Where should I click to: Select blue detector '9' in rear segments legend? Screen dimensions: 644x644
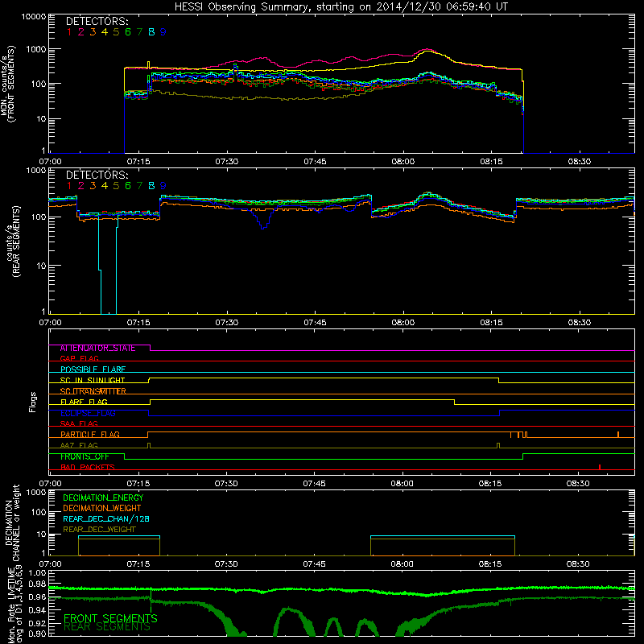click(x=163, y=186)
